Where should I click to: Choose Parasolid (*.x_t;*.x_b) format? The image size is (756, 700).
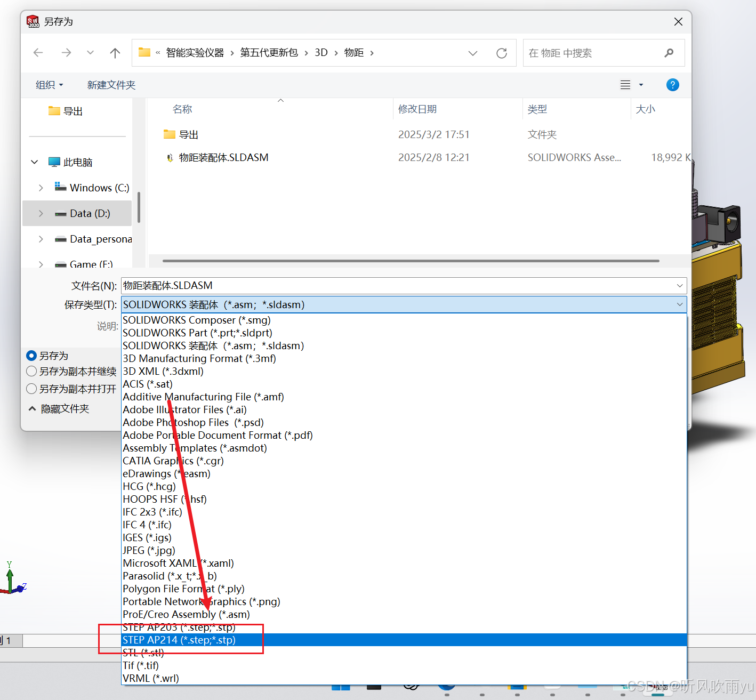(404, 576)
